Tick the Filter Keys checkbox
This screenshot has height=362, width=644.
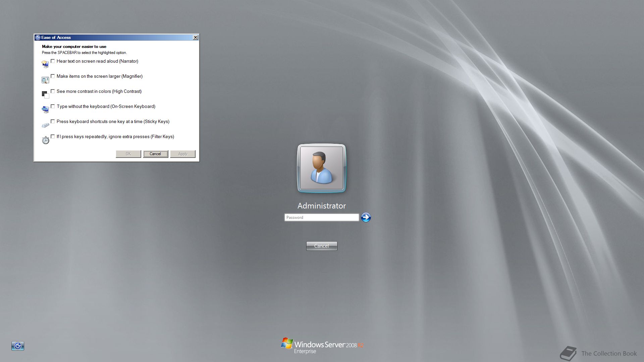pyautogui.click(x=53, y=136)
